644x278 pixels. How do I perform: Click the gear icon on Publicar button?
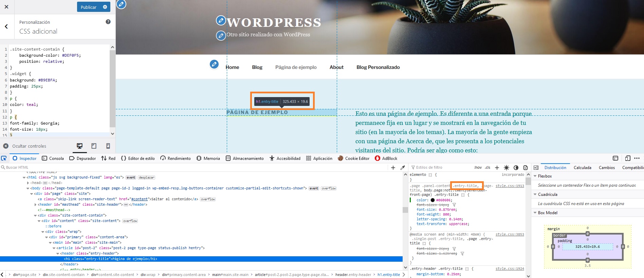105,7
